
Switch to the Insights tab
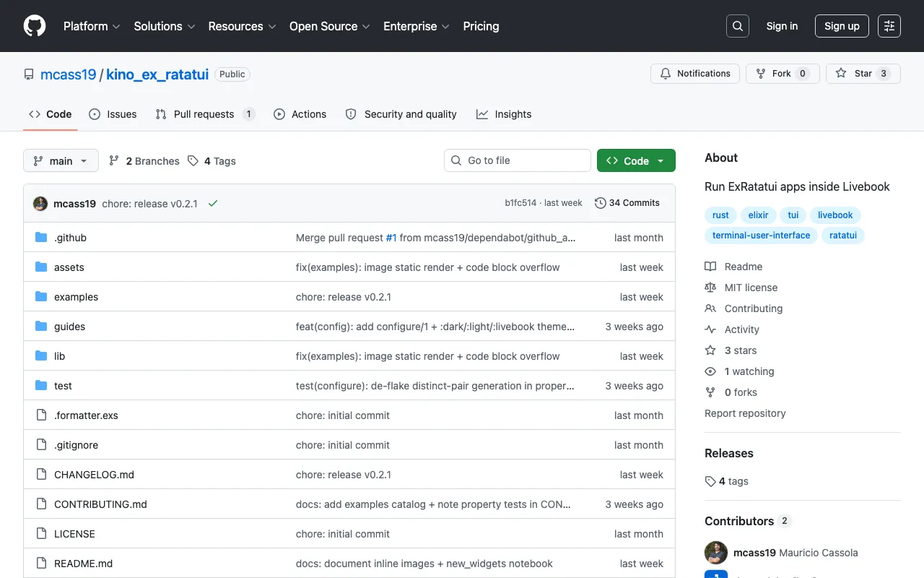pos(504,114)
